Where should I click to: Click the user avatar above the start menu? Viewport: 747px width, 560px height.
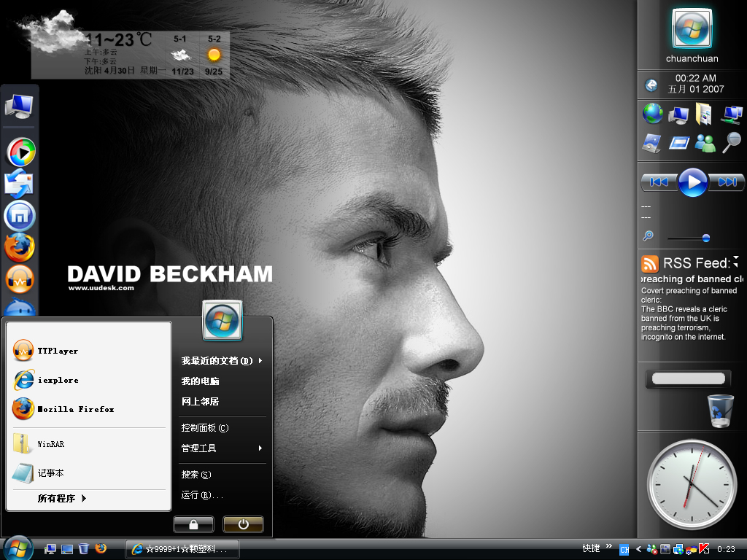tap(222, 321)
